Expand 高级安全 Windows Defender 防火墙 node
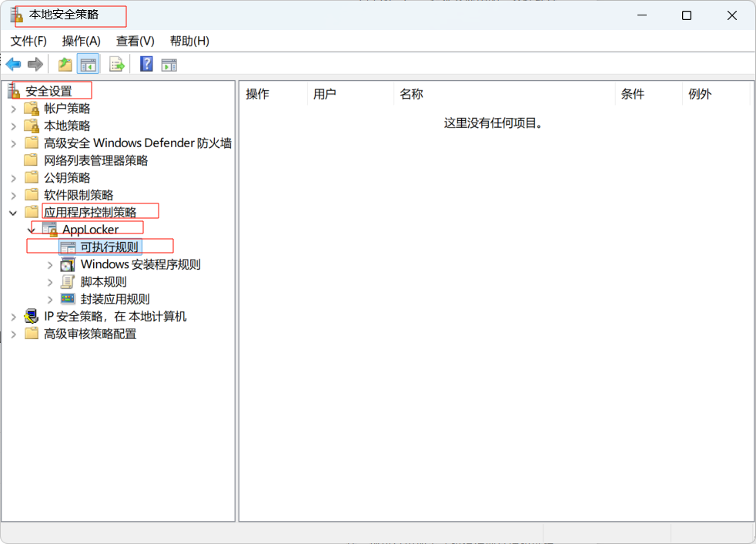 click(x=14, y=143)
